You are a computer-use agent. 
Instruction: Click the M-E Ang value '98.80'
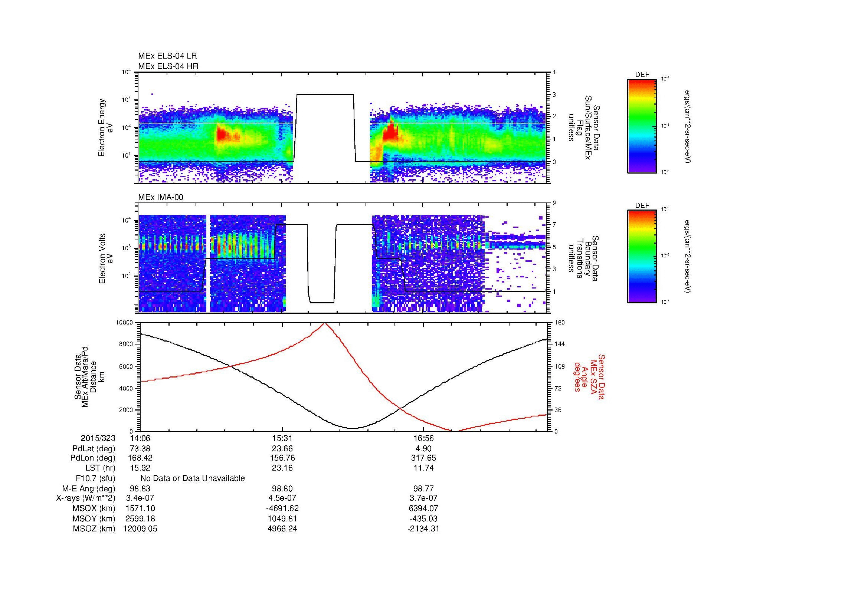click(282, 489)
